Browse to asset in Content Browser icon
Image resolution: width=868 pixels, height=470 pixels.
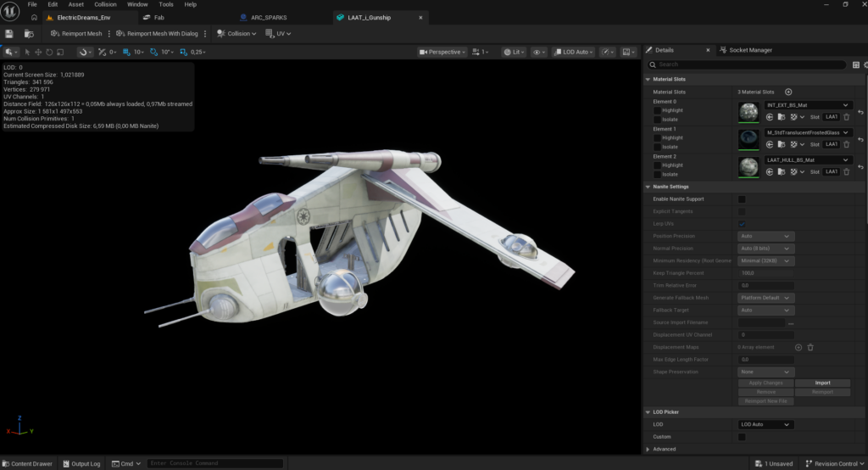pos(29,34)
